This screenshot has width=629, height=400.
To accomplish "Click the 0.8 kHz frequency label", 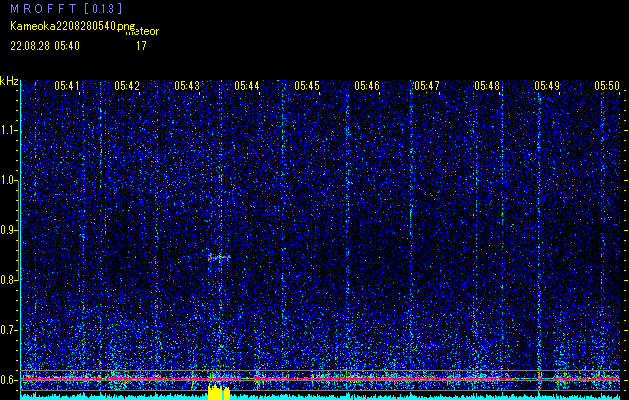I will point(8,280).
